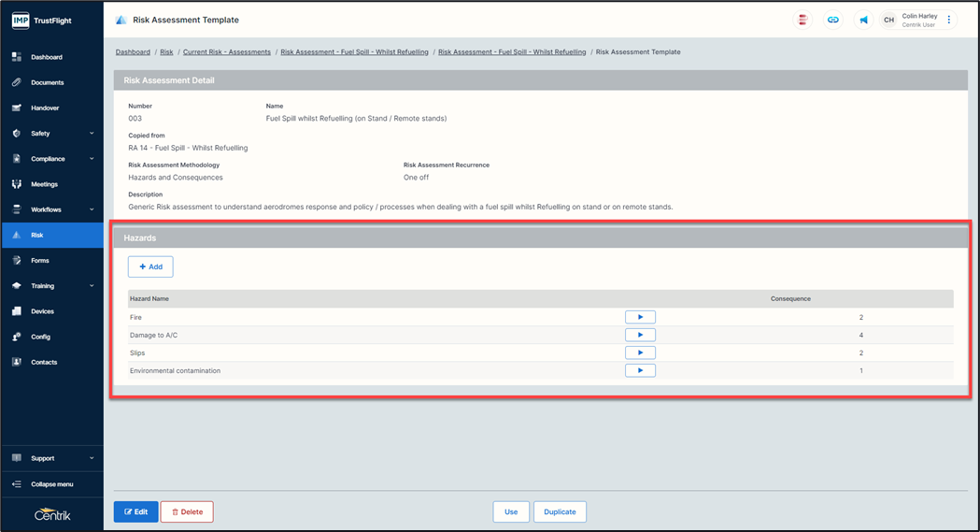Open Dashboard from the sidebar
Screen dimensions: 980x532
pos(47,57)
